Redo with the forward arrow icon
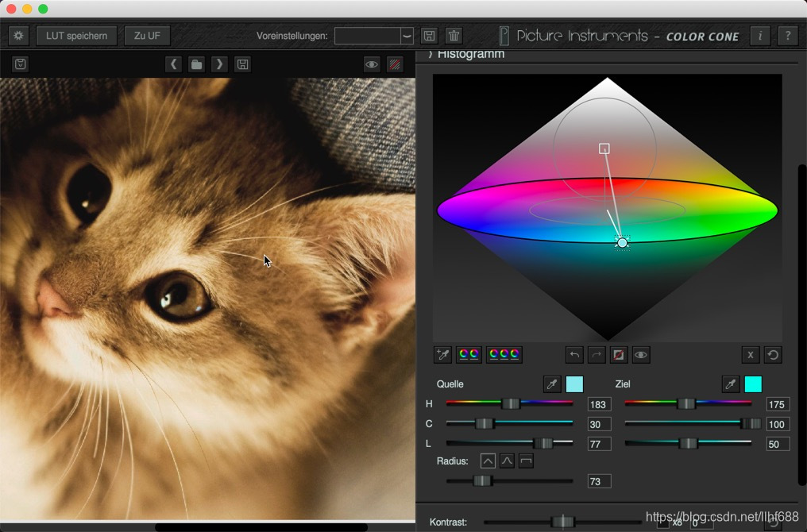 click(597, 354)
